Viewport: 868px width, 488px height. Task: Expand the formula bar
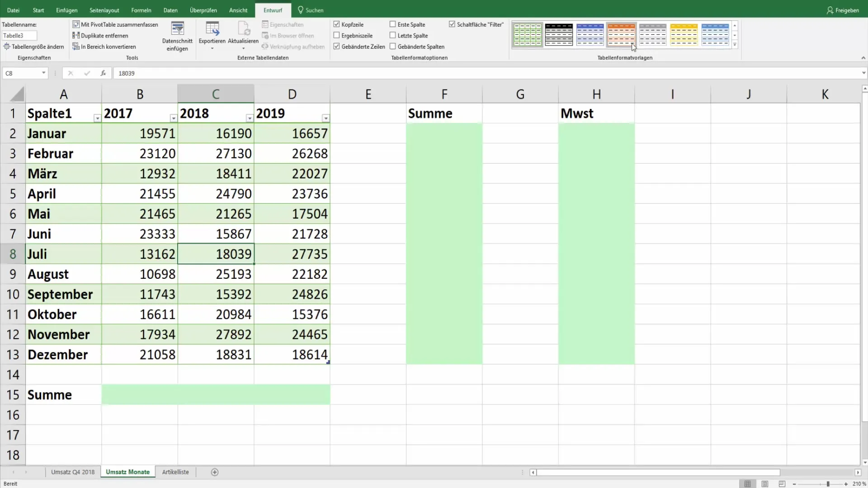tap(863, 73)
